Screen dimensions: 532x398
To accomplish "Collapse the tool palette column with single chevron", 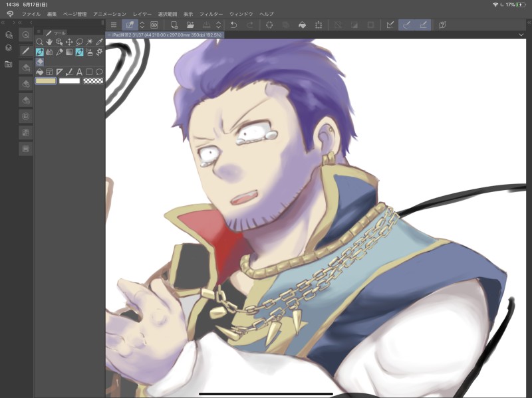I will (x=31, y=23).
